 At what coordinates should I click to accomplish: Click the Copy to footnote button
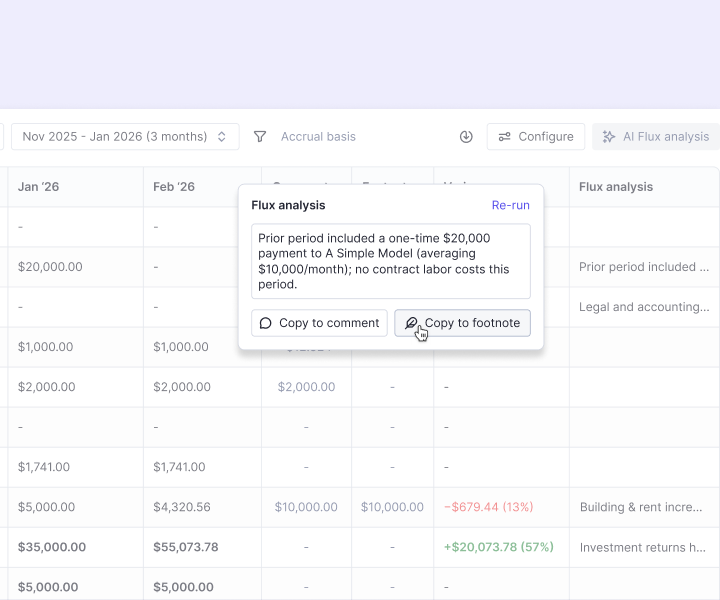pyautogui.click(x=462, y=323)
